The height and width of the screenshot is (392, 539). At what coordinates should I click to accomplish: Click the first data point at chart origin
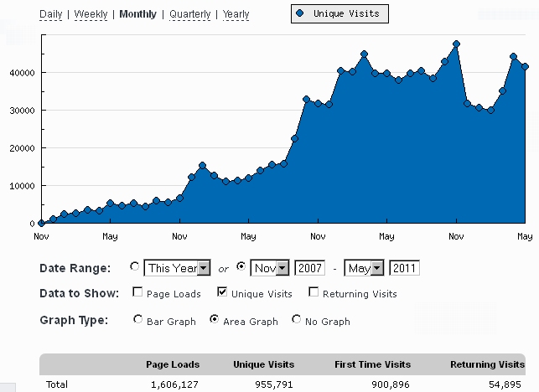[x=41, y=223]
